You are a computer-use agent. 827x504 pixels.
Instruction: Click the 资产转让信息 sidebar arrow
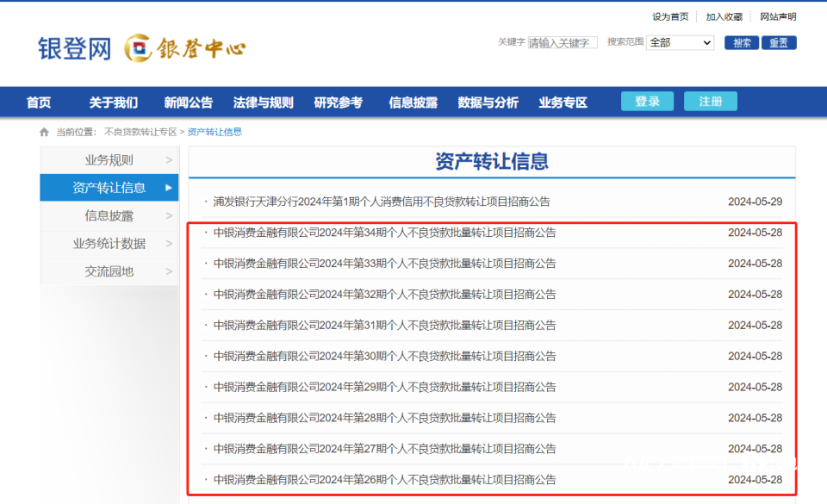(168, 188)
